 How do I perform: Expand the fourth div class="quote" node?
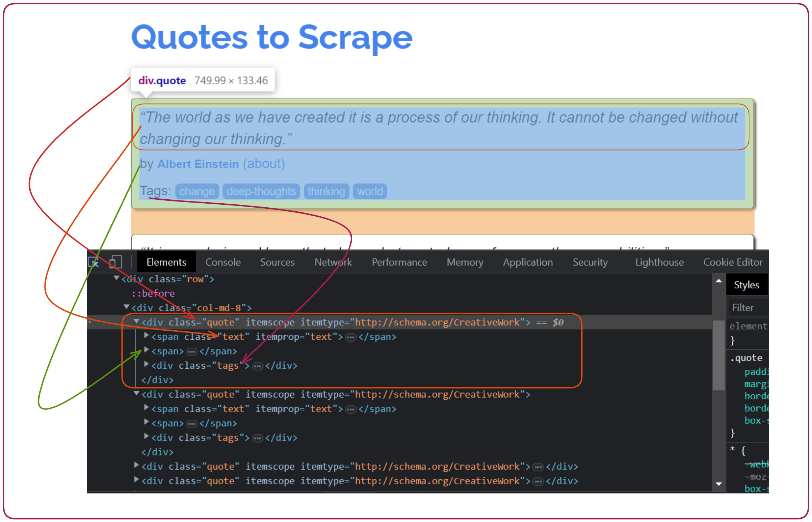tap(136, 480)
